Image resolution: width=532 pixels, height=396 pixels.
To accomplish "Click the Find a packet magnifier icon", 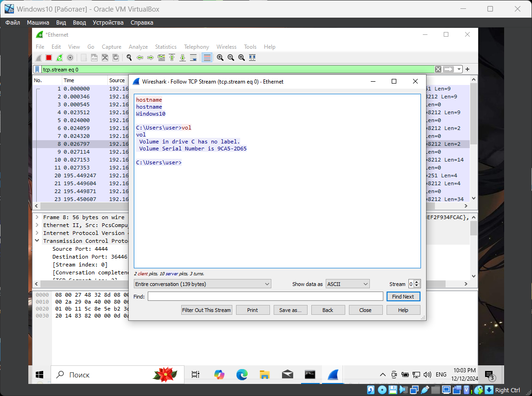I will coord(129,58).
